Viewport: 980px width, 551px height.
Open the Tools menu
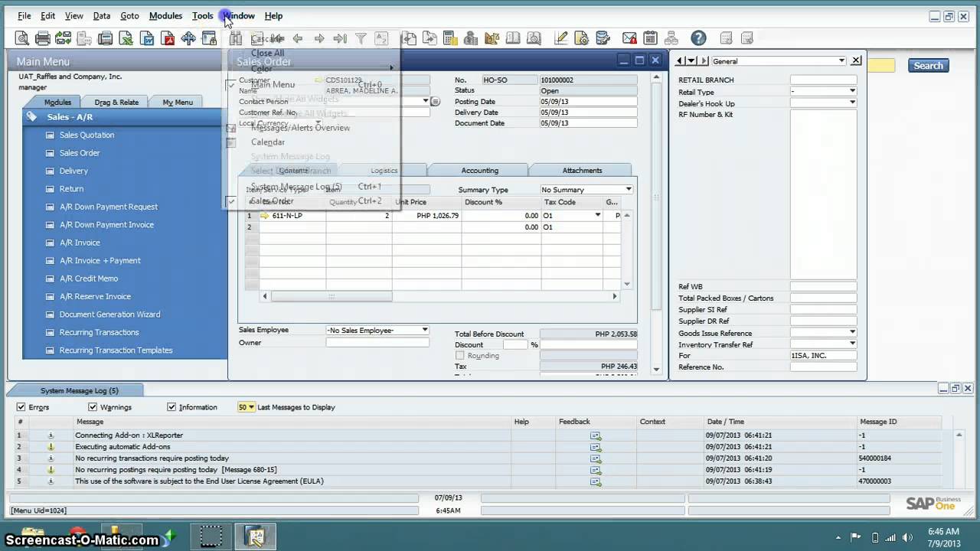[203, 15]
